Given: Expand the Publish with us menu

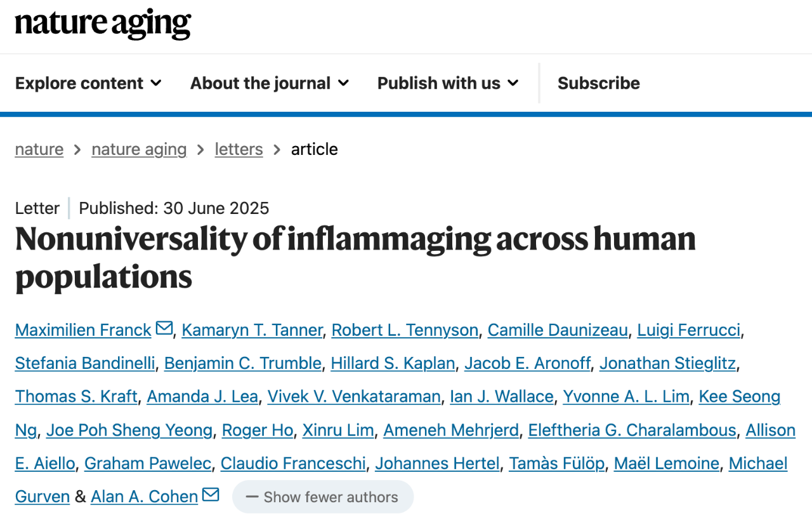Looking at the screenshot, I should 449,83.
